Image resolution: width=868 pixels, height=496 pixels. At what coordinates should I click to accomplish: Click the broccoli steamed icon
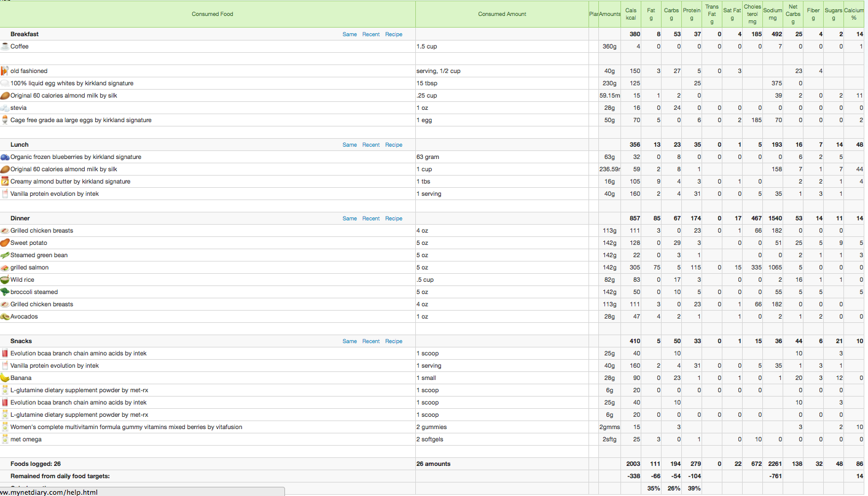tap(5, 292)
